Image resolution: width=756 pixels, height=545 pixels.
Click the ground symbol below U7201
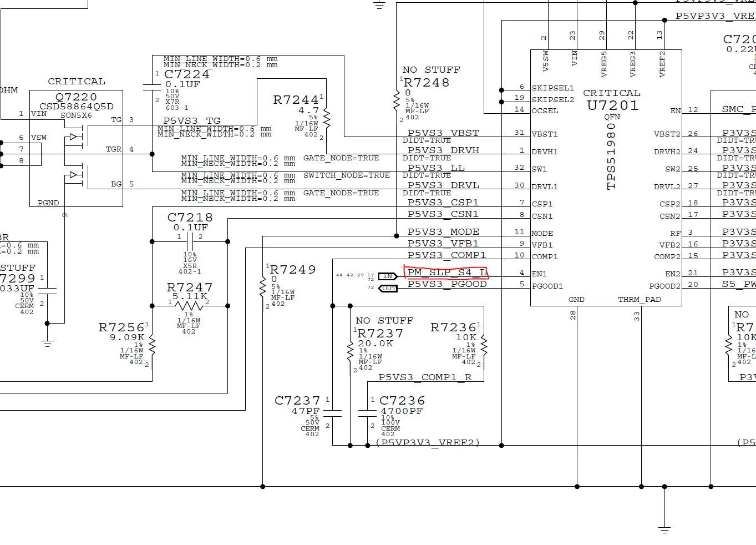coord(664,529)
